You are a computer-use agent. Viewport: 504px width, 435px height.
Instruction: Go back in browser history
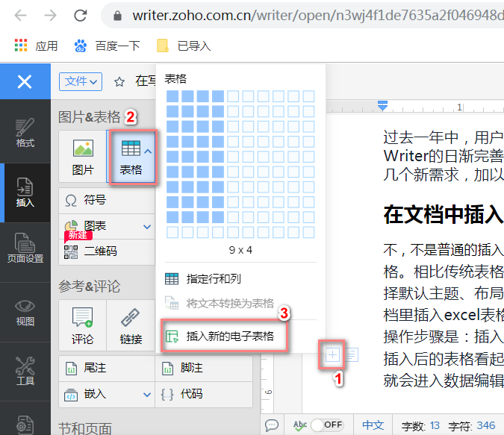point(21,15)
